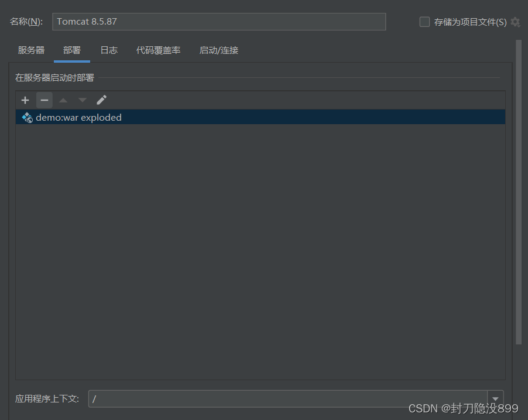Open the 日志 tab

109,50
